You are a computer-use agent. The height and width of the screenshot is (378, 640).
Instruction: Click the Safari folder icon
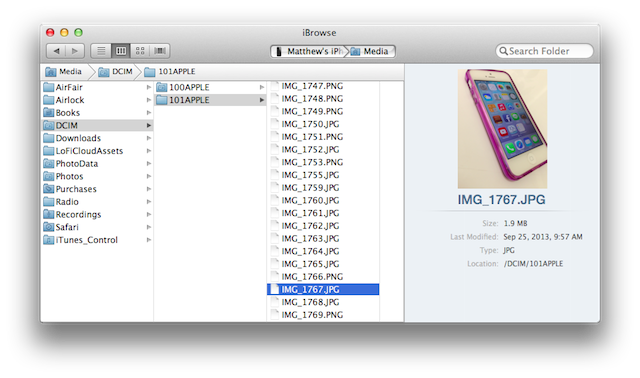click(49, 227)
